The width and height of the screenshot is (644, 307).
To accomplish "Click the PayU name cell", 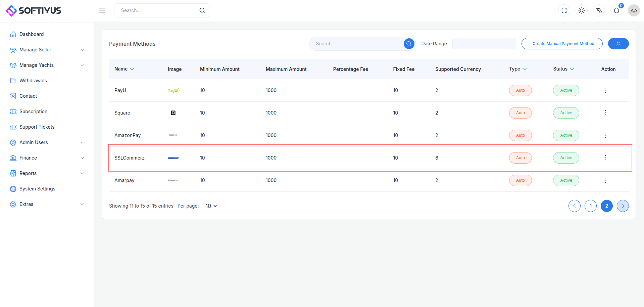I will point(120,90).
